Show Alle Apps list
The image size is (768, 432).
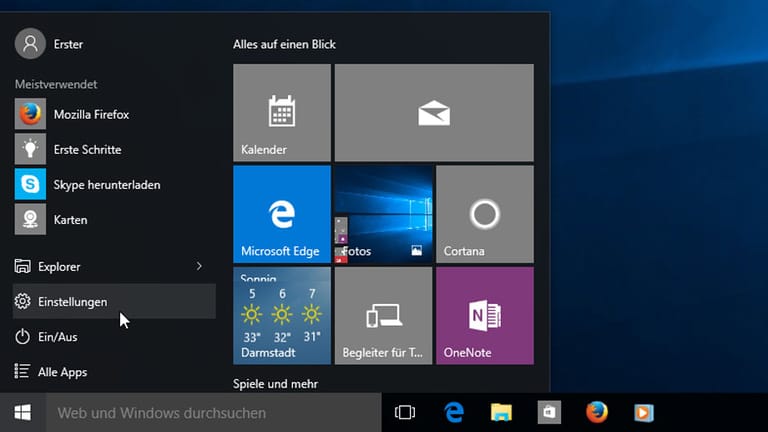pos(115,372)
